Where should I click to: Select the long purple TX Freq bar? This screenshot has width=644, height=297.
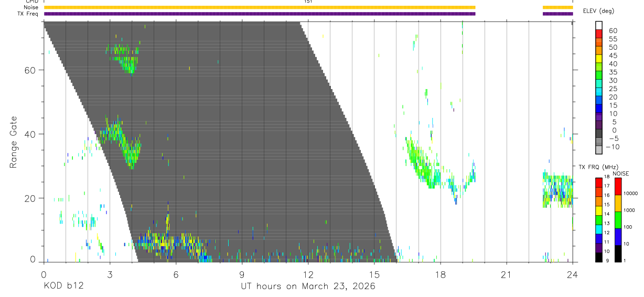[260, 14]
